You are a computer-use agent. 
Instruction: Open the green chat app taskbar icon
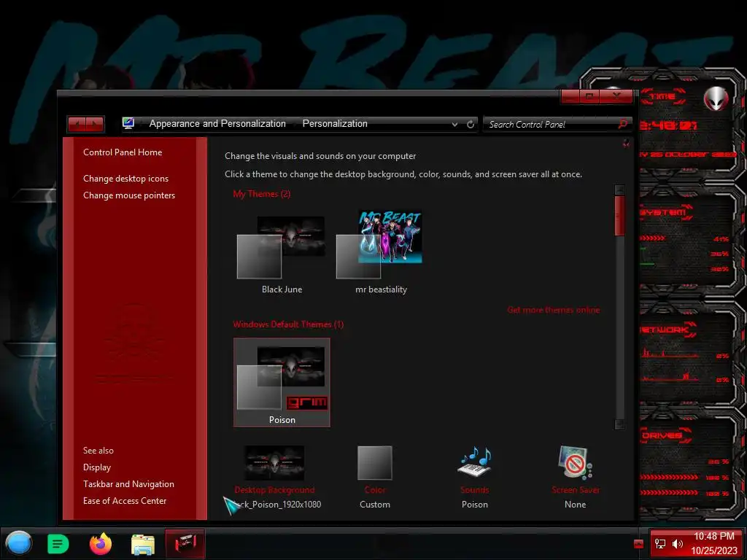point(58,544)
